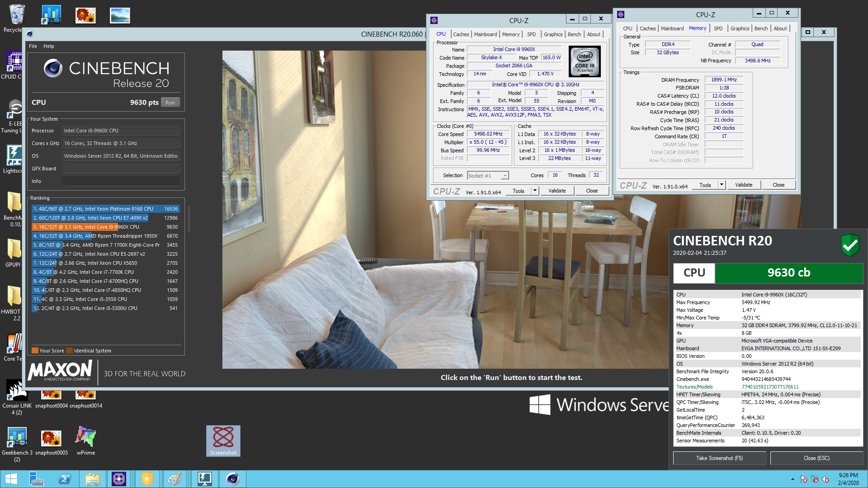Select the Screenshot desktop icon
The height and width of the screenshot is (488, 868).
pyautogui.click(x=223, y=441)
